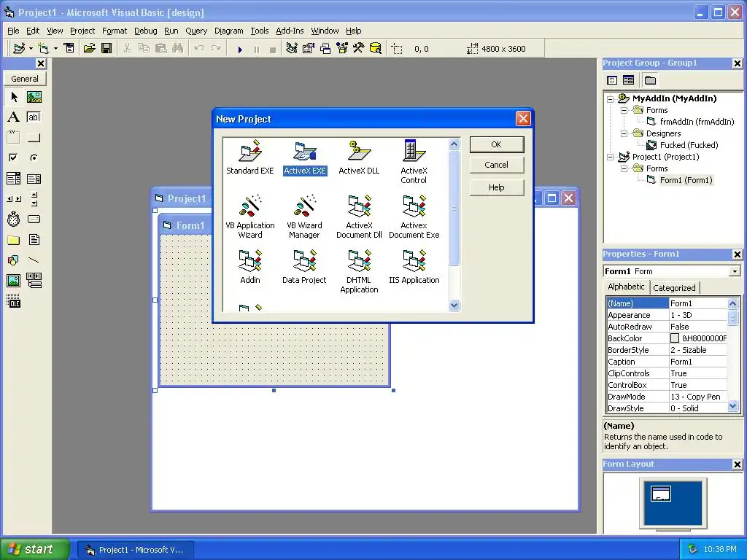The height and width of the screenshot is (560, 747).
Task: Collapse the MyAddIn project node
Action: [x=611, y=99]
